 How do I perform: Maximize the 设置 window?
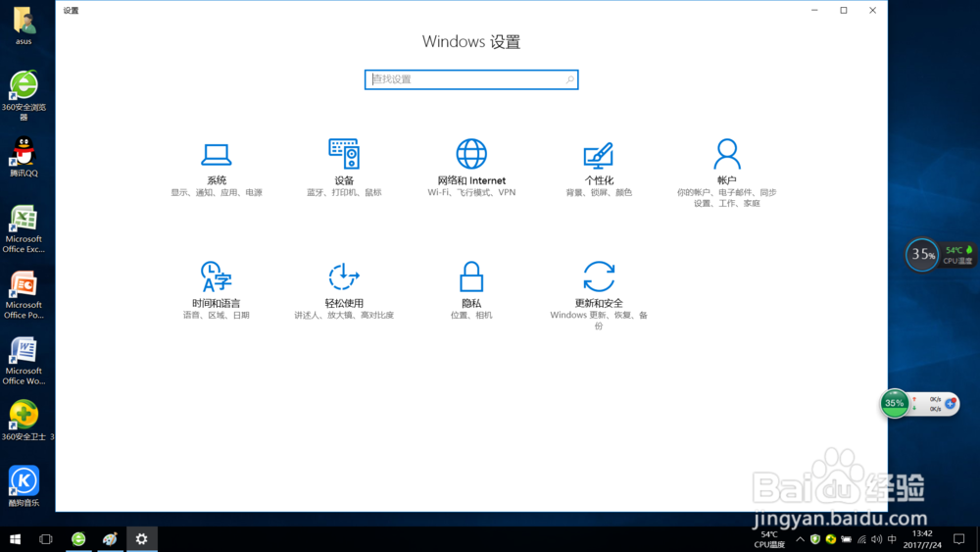click(844, 10)
